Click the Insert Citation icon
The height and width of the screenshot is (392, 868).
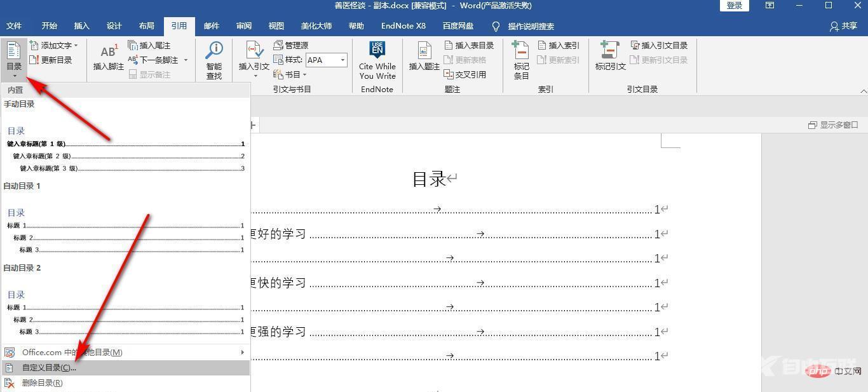(254, 51)
